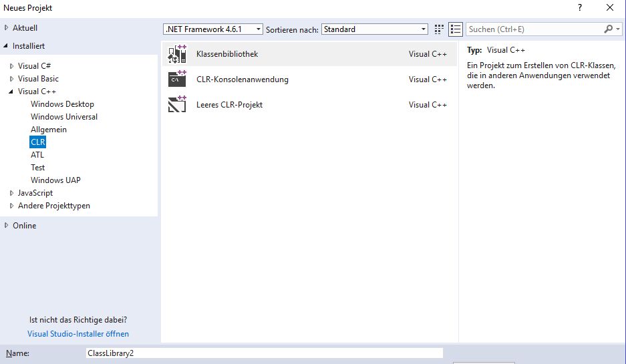Expand the Visual C# node
The image size is (626, 364).
(x=11, y=66)
